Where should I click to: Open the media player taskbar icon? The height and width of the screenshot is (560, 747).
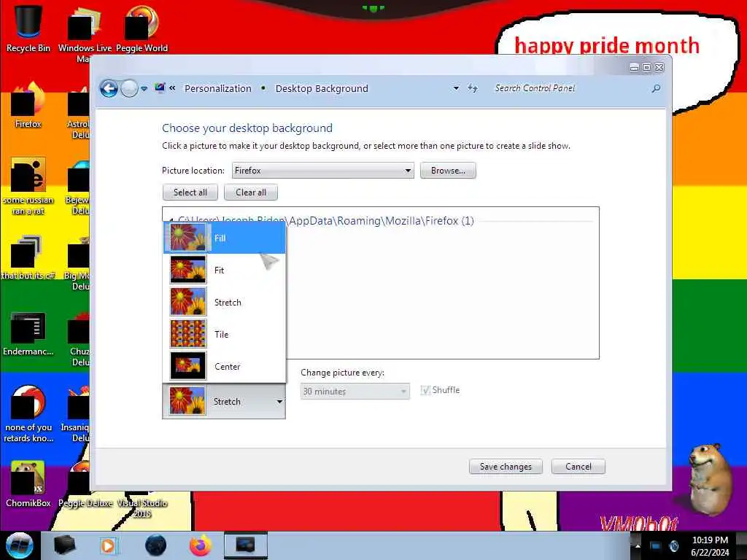click(x=108, y=545)
